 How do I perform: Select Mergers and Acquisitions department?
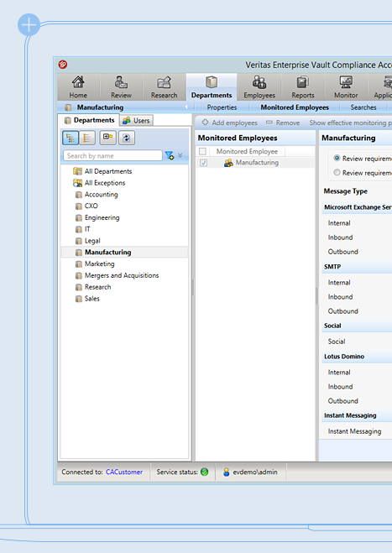[122, 275]
